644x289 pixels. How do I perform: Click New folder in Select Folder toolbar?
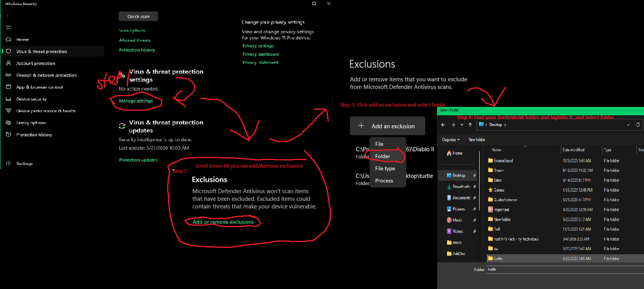click(477, 140)
